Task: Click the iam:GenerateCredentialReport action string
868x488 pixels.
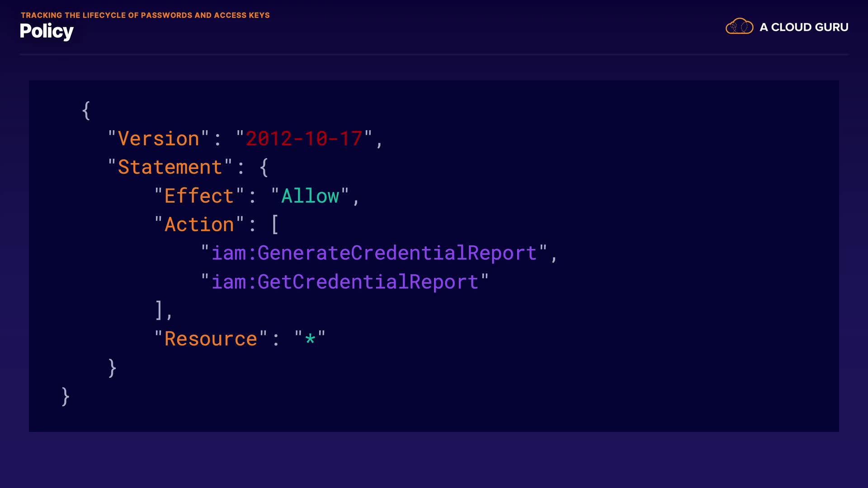Action: click(374, 253)
